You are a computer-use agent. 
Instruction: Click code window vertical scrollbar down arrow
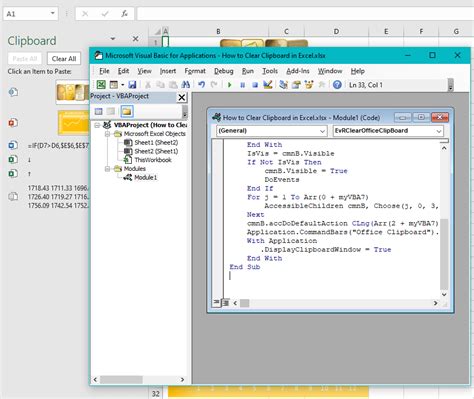[x=444, y=294]
